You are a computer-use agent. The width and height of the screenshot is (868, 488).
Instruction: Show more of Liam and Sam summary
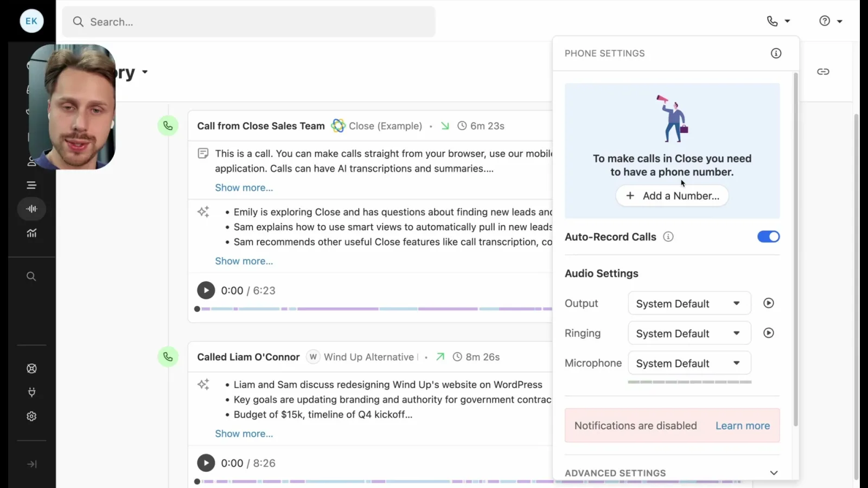pyautogui.click(x=244, y=433)
